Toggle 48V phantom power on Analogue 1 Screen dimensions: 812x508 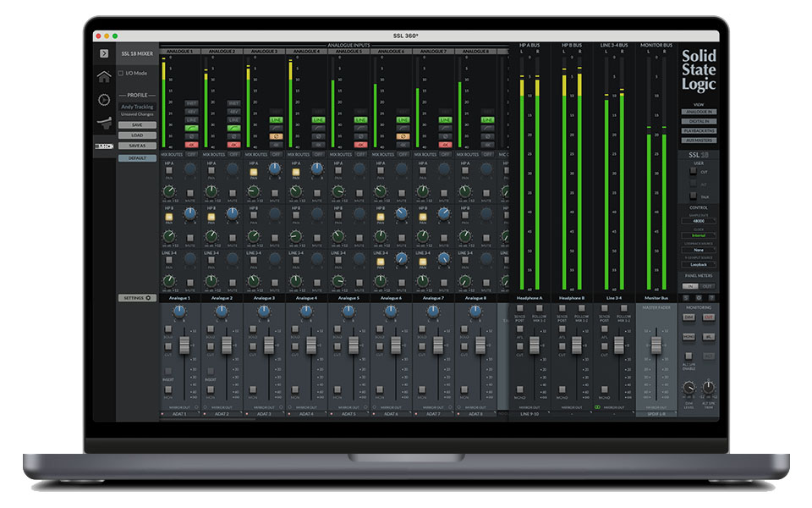coord(192,112)
